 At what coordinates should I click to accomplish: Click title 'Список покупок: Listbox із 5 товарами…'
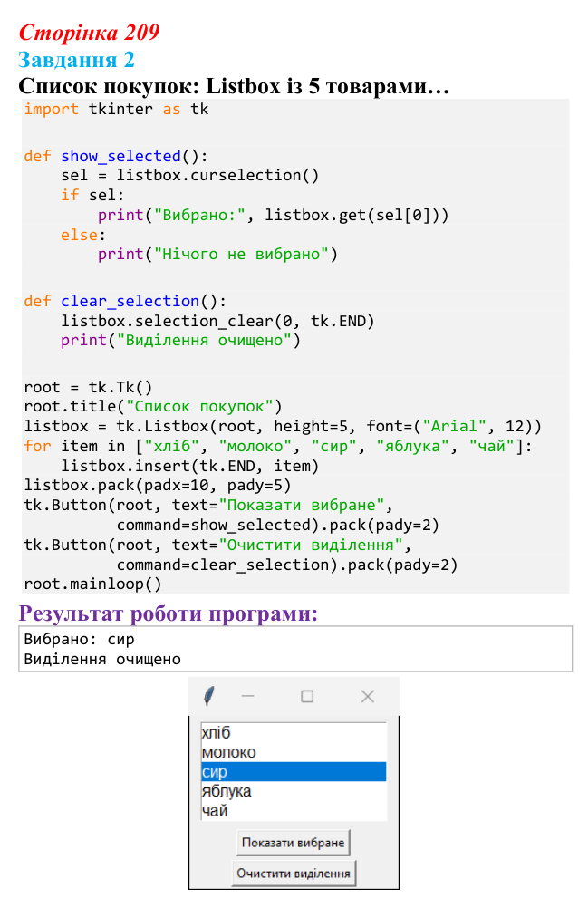coord(234,86)
